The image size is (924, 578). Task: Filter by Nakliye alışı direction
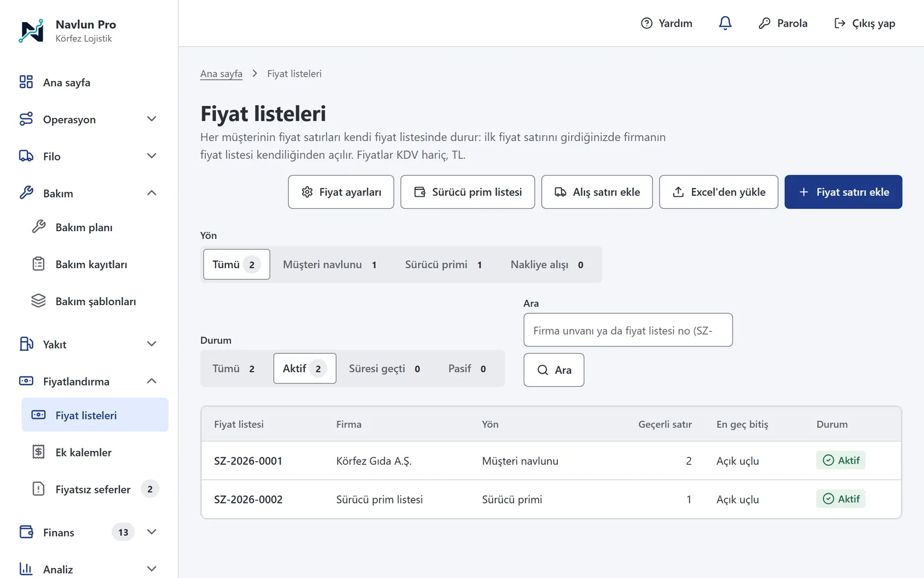pyautogui.click(x=547, y=264)
